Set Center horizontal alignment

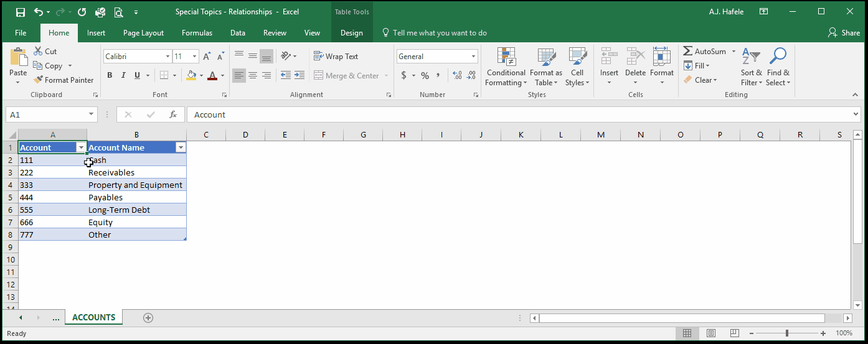(x=253, y=75)
